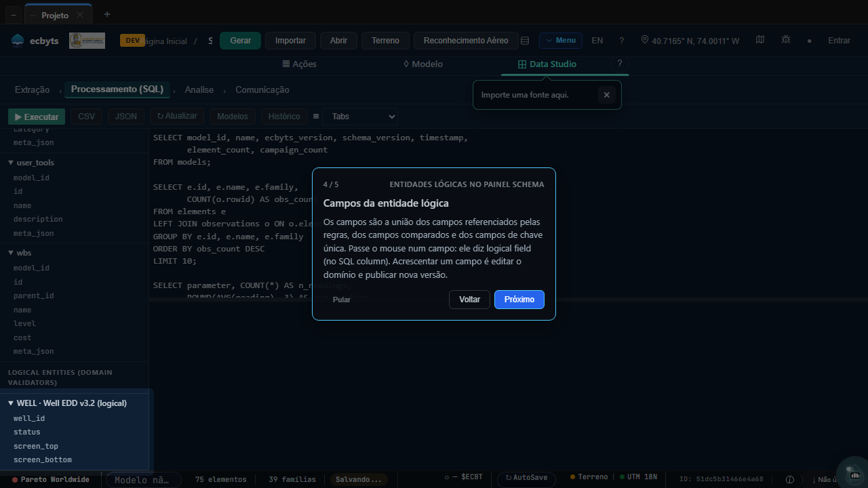Viewport: 868px width, 488px height.
Task: Click the Atualizar refresh button
Action: (x=177, y=117)
